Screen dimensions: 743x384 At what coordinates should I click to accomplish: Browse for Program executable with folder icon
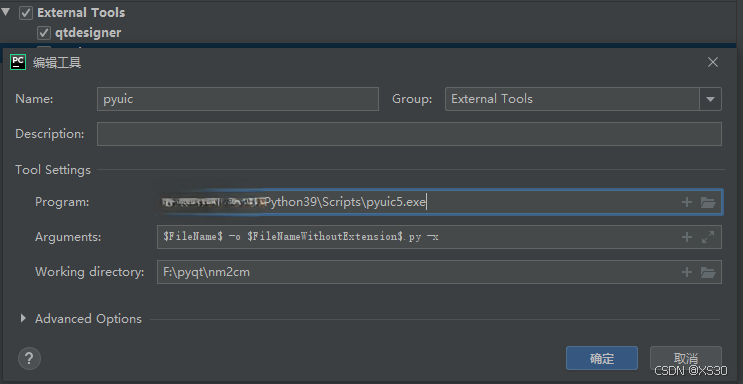tap(708, 202)
